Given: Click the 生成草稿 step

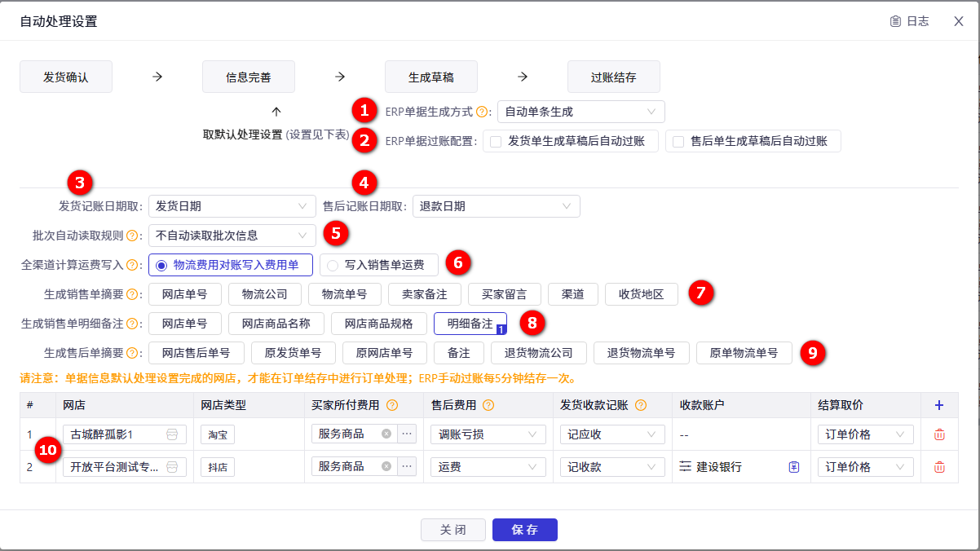Looking at the screenshot, I should pyautogui.click(x=431, y=77).
